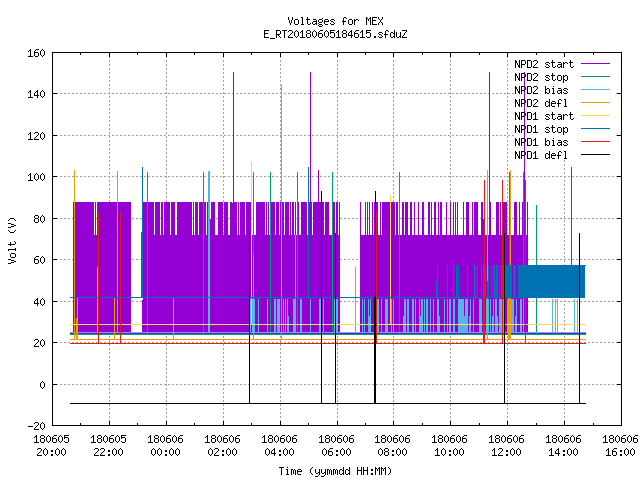Click the E_RT20180605184615.sfduZ filename subtitle
Screen dimensions: 640x480
pyautogui.click(x=335, y=34)
